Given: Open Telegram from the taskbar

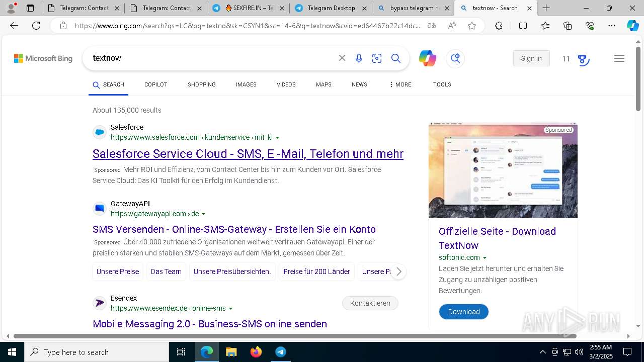Looking at the screenshot, I should (281, 352).
